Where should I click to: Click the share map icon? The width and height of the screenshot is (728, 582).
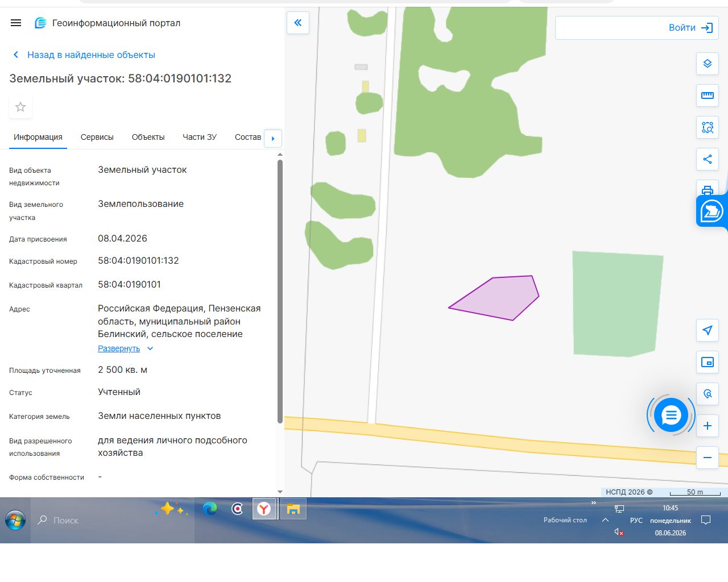[x=708, y=159]
